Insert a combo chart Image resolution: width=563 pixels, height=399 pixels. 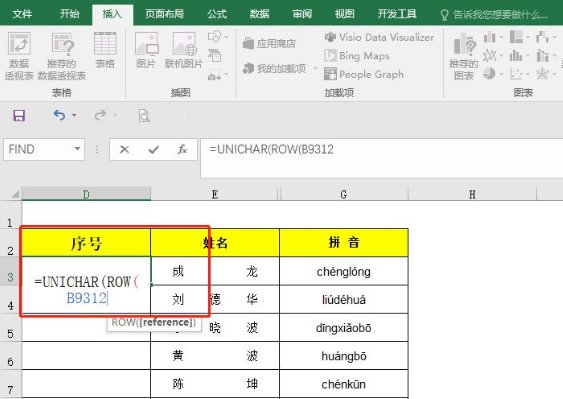pos(542,56)
